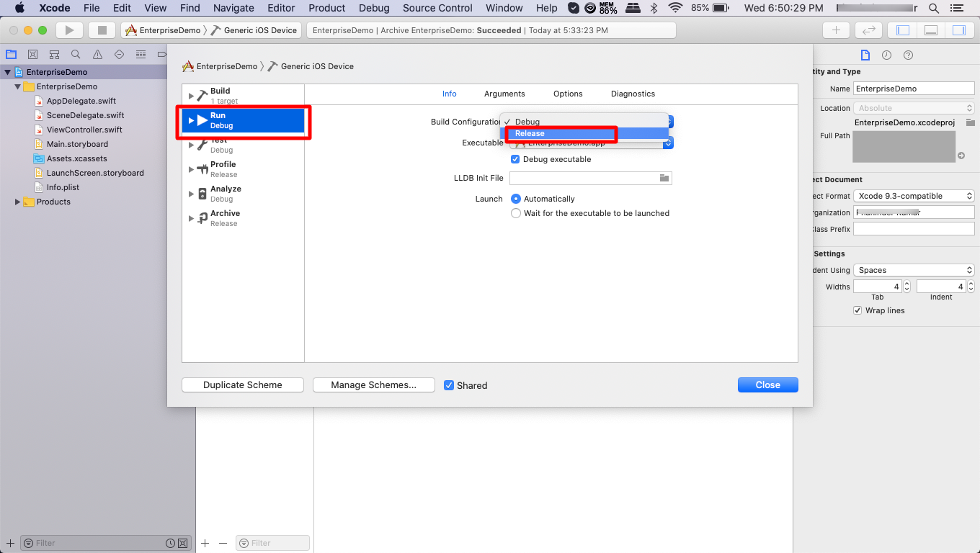
Task: Click the Wi-Fi icon in menu bar
Action: click(675, 8)
